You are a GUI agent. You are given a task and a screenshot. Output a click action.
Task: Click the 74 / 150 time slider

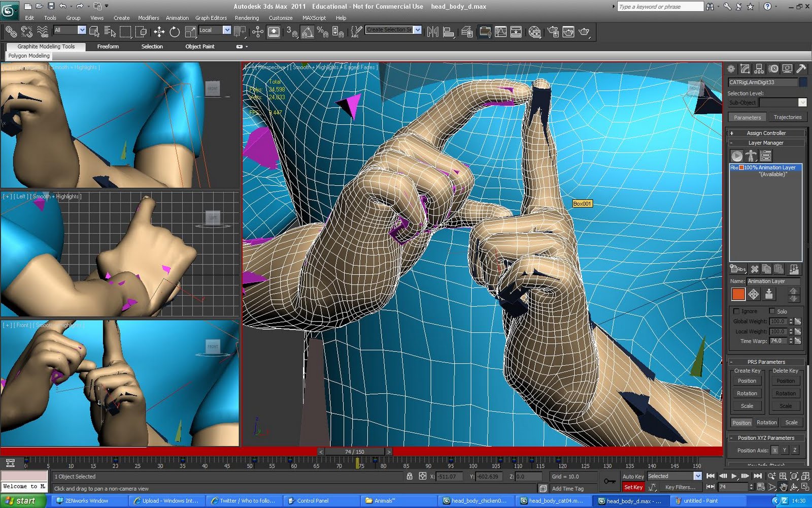355,452
